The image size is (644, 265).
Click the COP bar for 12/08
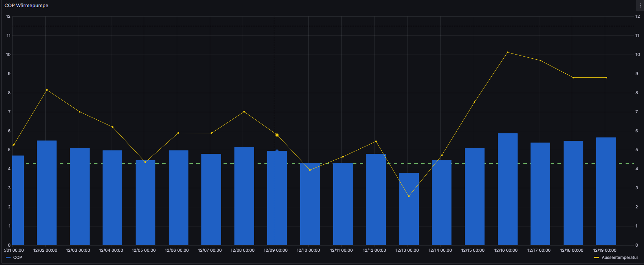point(244,196)
